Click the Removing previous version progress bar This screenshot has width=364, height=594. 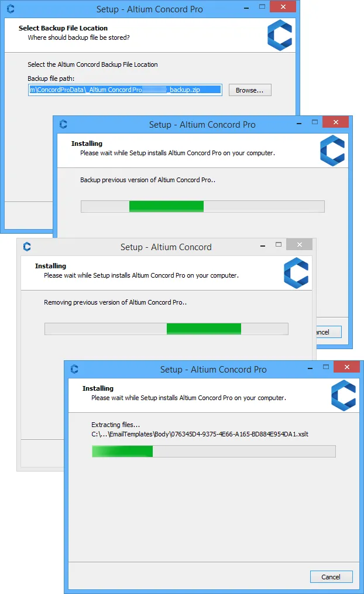(x=166, y=329)
